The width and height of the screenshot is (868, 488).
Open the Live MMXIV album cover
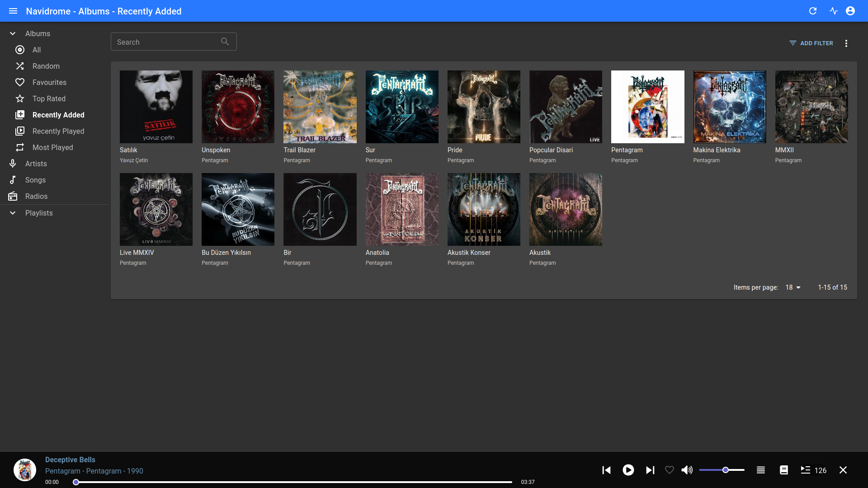tap(156, 209)
